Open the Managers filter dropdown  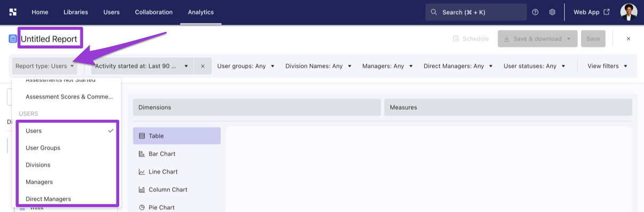coord(387,66)
